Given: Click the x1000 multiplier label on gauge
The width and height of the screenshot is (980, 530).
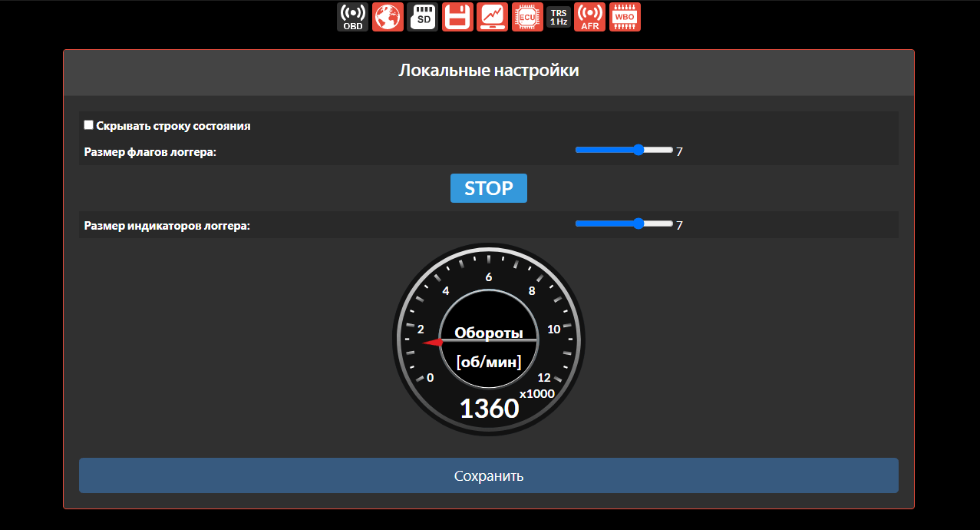Looking at the screenshot, I should pyautogui.click(x=536, y=394).
